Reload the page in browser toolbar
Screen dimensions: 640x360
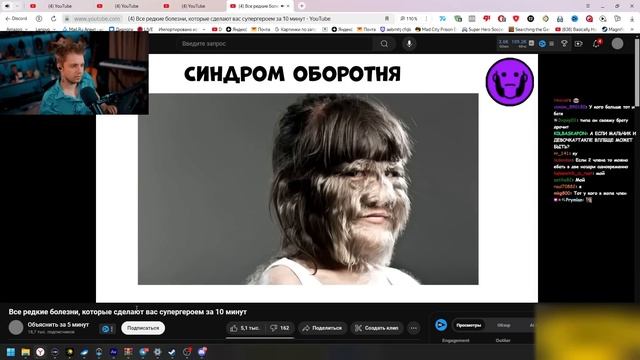pos(53,18)
